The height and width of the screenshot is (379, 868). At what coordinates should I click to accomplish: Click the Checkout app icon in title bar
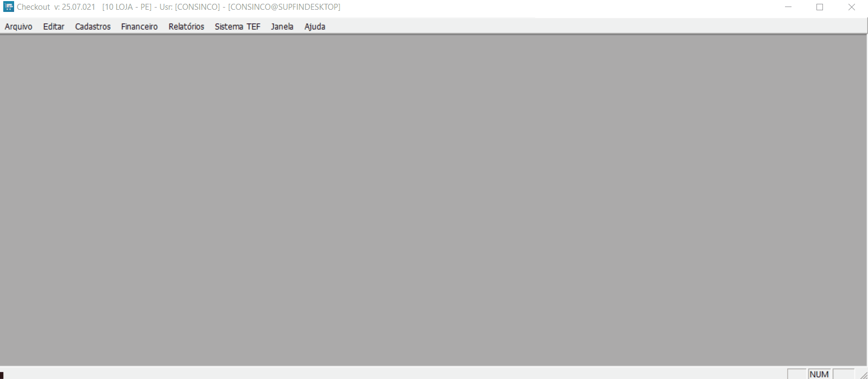click(x=8, y=7)
